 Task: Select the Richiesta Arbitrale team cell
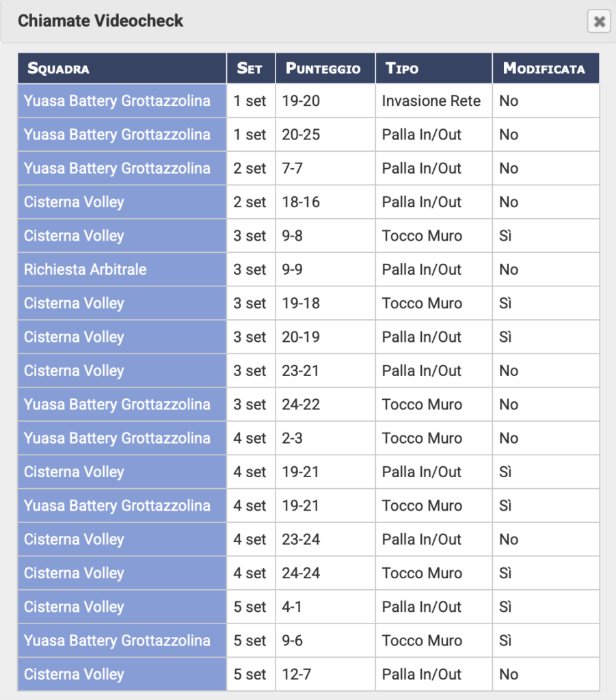85,269
